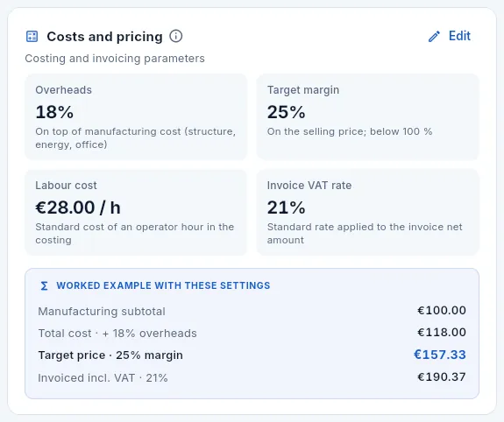Click the sigma icon in the worked example

44,285
